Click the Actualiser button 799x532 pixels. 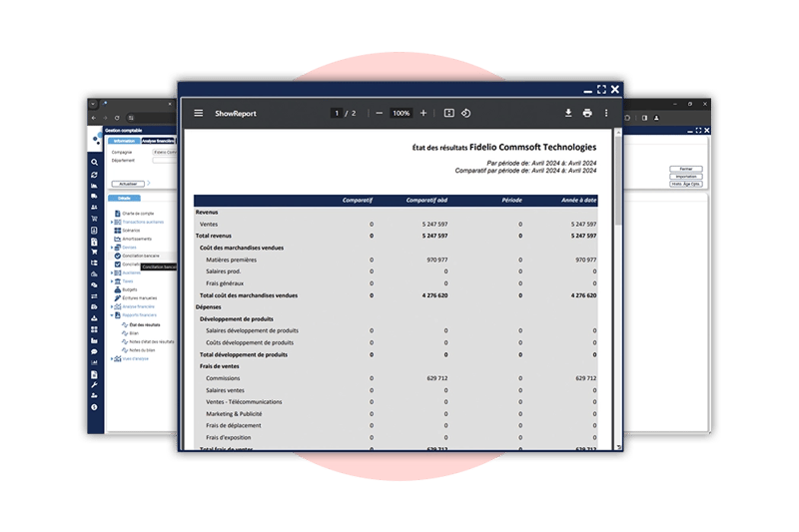(128, 184)
